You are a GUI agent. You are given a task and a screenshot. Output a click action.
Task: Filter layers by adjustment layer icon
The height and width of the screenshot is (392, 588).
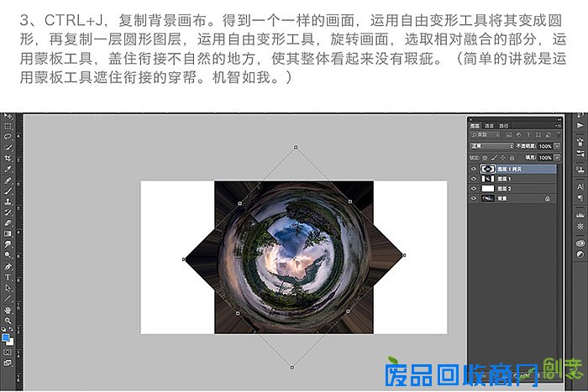(518, 134)
